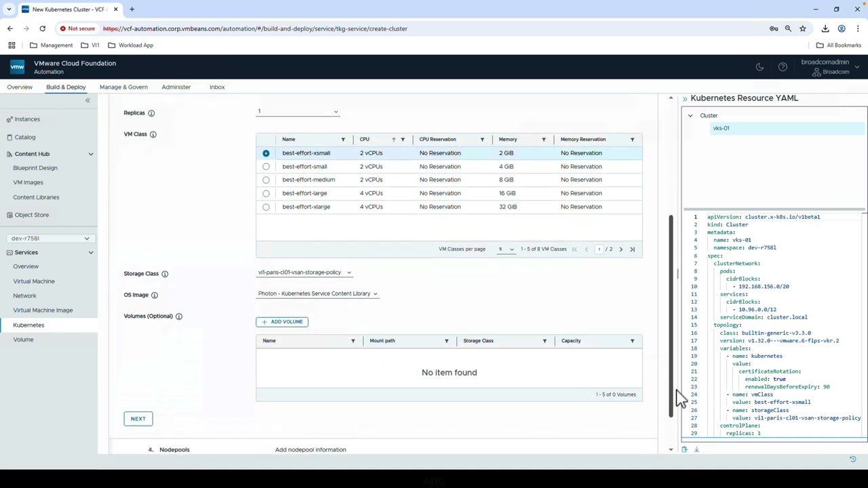Click the dark mode moon icon
Image resolution: width=868 pixels, height=488 pixels.
pyautogui.click(x=759, y=67)
